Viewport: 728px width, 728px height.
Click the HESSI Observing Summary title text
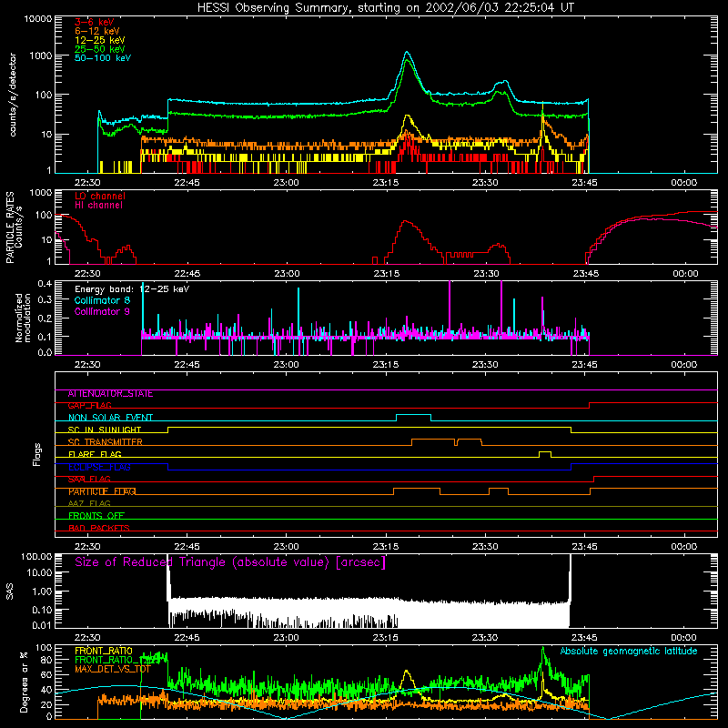(385, 8)
